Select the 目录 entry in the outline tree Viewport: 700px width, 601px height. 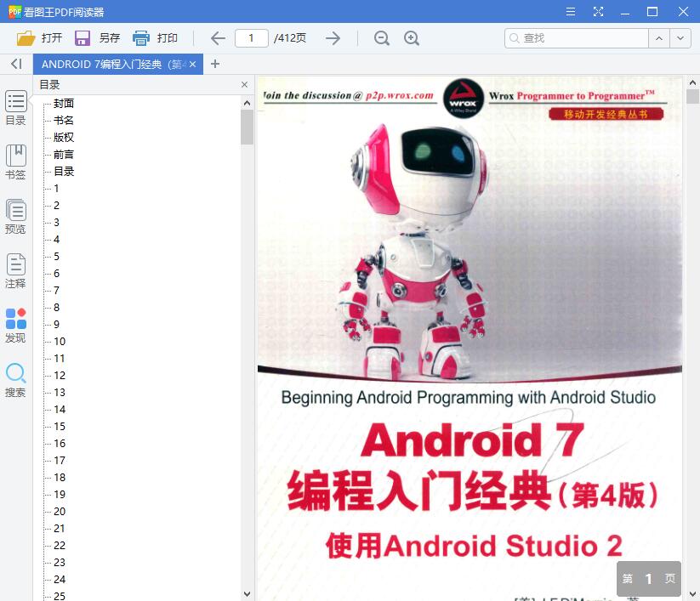[64, 172]
